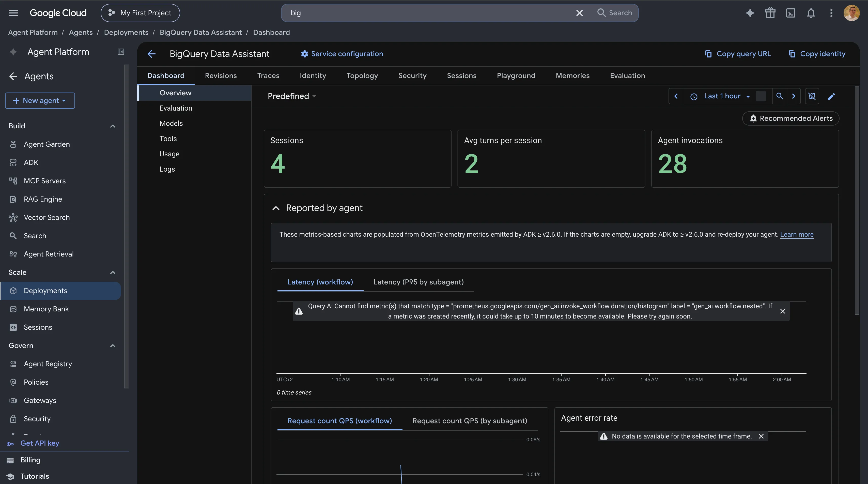Open the main navigation hamburger menu
The width and height of the screenshot is (868, 484).
click(13, 13)
